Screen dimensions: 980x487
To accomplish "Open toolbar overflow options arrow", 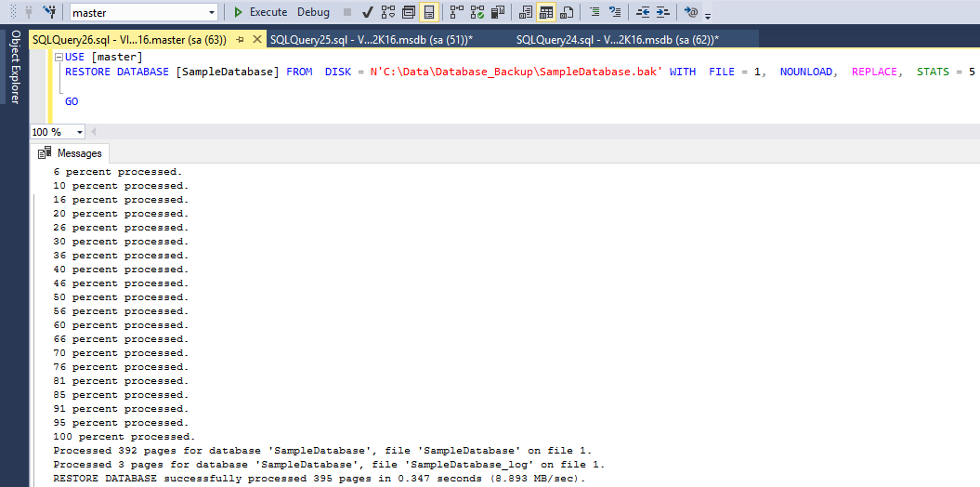I will click(x=708, y=15).
